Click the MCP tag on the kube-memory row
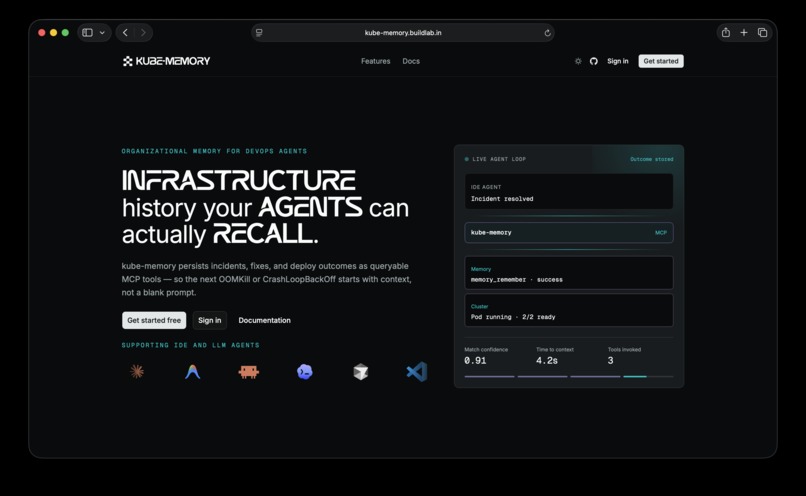The image size is (806, 496). (x=661, y=233)
